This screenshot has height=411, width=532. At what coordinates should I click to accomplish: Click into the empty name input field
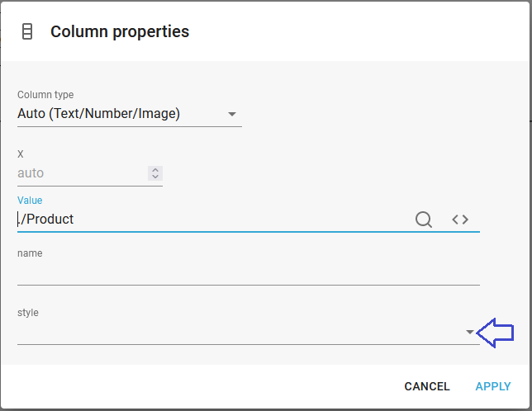tap(248, 274)
